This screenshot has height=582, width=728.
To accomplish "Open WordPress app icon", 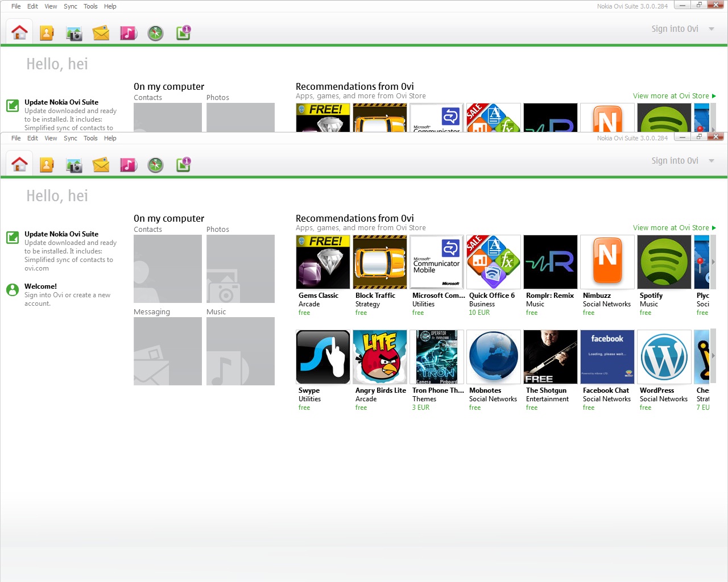I will [x=664, y=357].
